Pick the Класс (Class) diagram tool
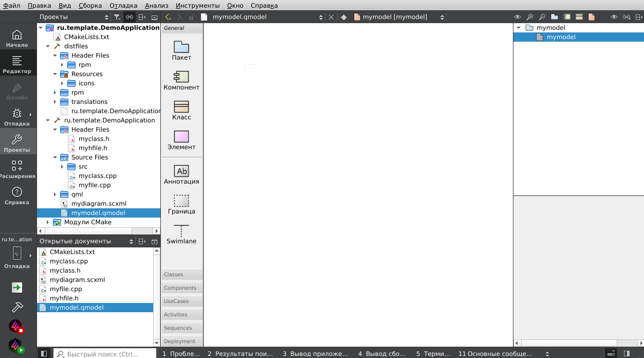 (181, 110)
